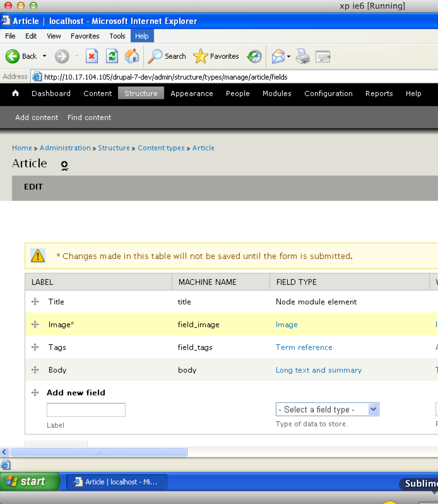The width and height of the screenshot is (438, 504).
Task: Click the horizontal scrollbar thumb
Action: (99, 452)
